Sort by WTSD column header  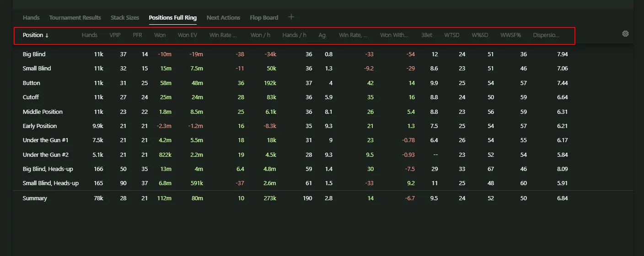click(x=451, y=35)
